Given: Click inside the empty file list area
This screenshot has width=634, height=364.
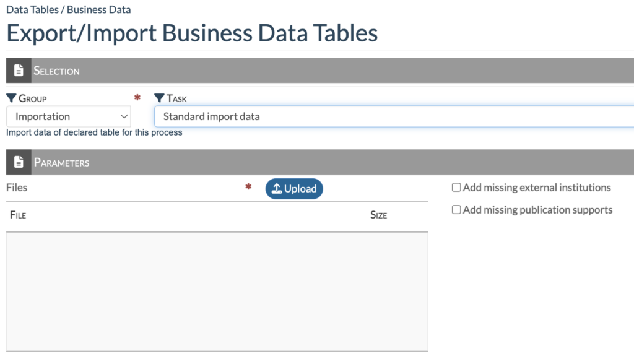Looking at the screenshot, I should point(217,291).
